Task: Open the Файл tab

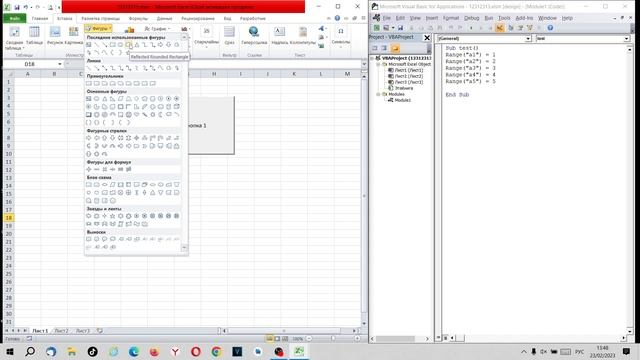Action: 15,18
